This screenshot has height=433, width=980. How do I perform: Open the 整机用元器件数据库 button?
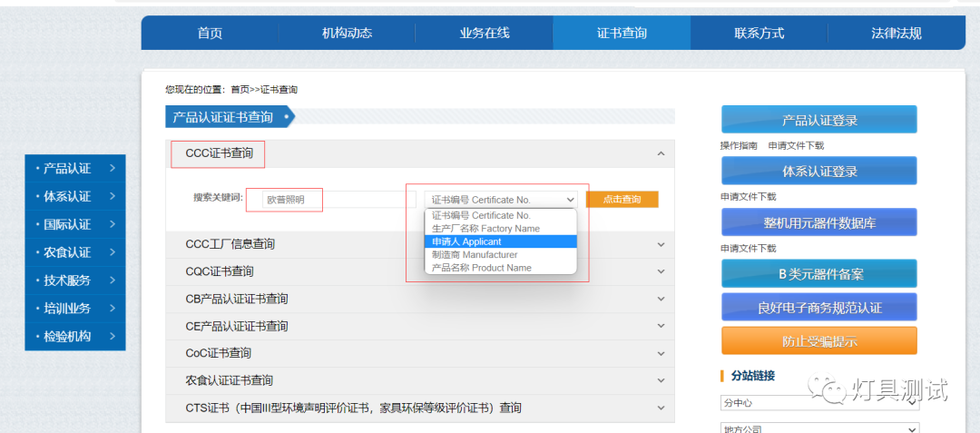coord(818,222)
